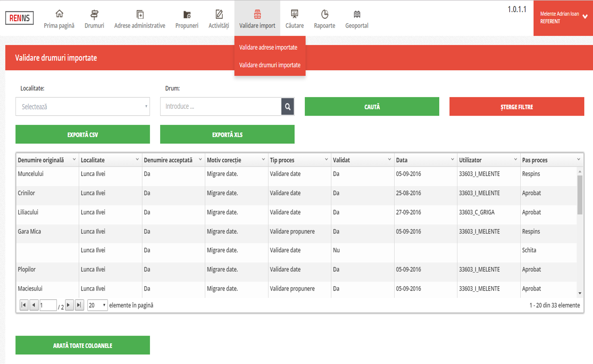Open items per page dropdown
The image size is (593, 364).
pos(98,305)
